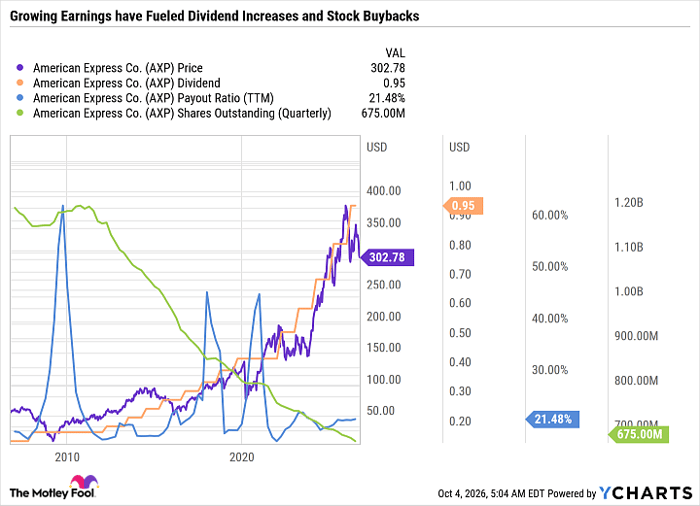Click the 2020 x-axis label
Screen dimensions: 700x506
242,457
